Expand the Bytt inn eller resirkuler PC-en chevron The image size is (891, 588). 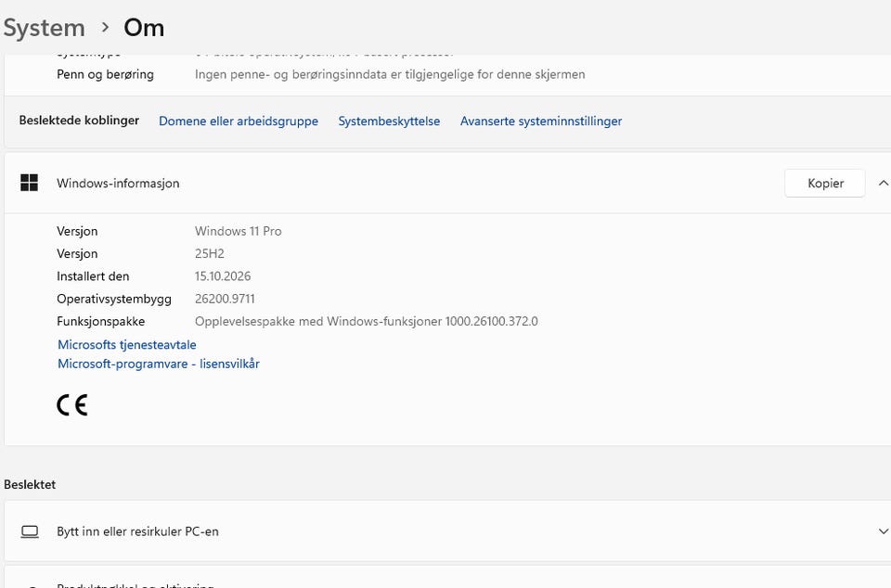pos(883,531)
